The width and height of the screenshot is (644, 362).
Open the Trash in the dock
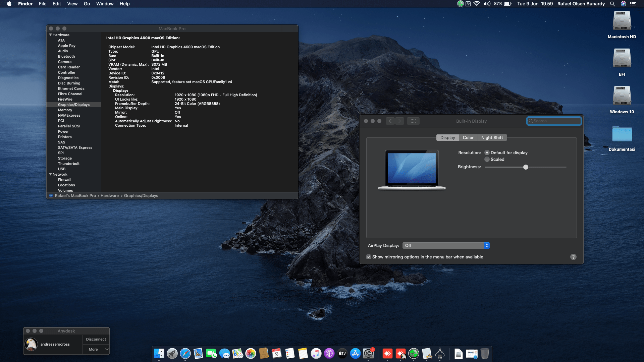tap(485, 353)
